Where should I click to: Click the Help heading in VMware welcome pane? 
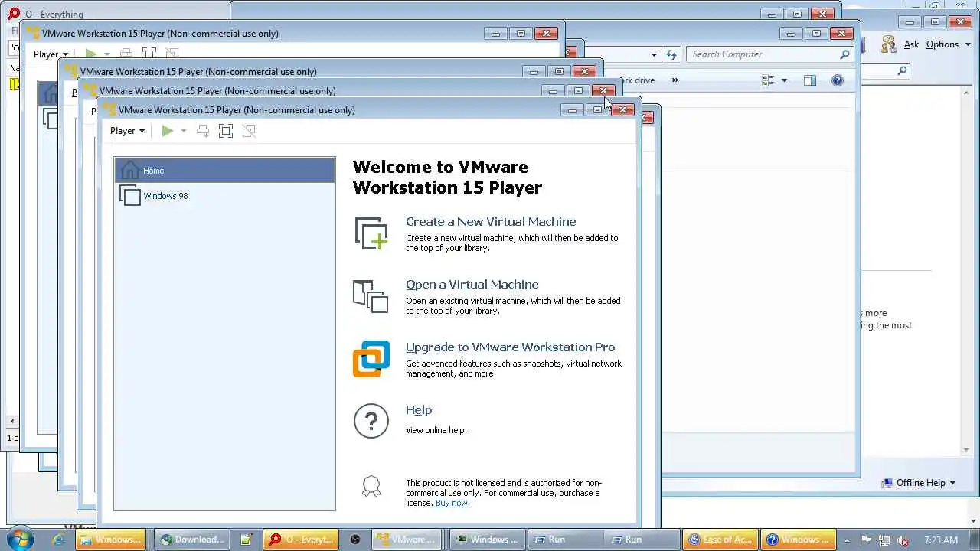tap(419, 410)
